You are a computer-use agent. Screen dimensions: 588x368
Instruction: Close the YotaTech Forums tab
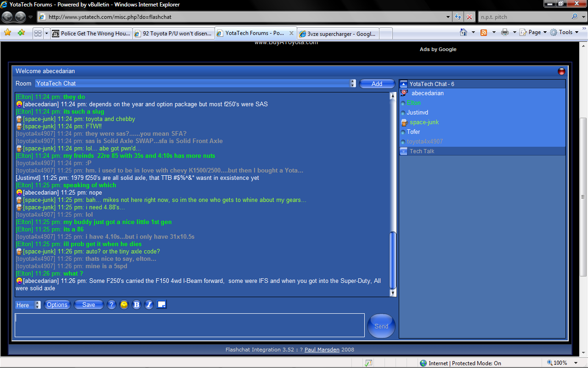coord(291,33)
